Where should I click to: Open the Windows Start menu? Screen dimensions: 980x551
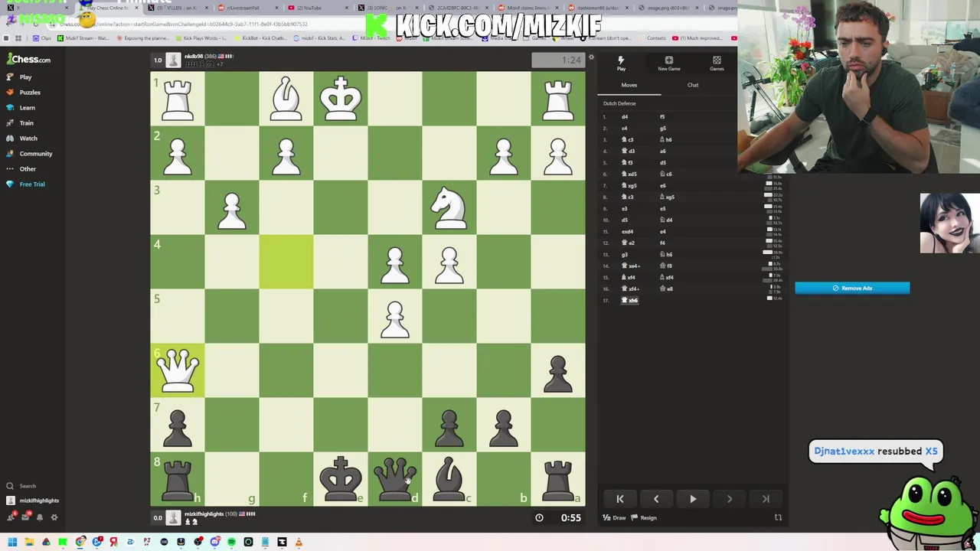click(12, 543)
